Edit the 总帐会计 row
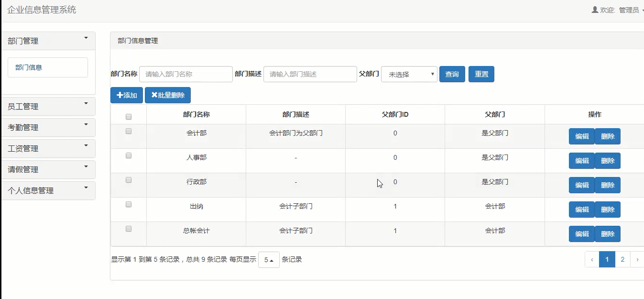644x299 pixels. pyautogui.click(x=582, y=234)
